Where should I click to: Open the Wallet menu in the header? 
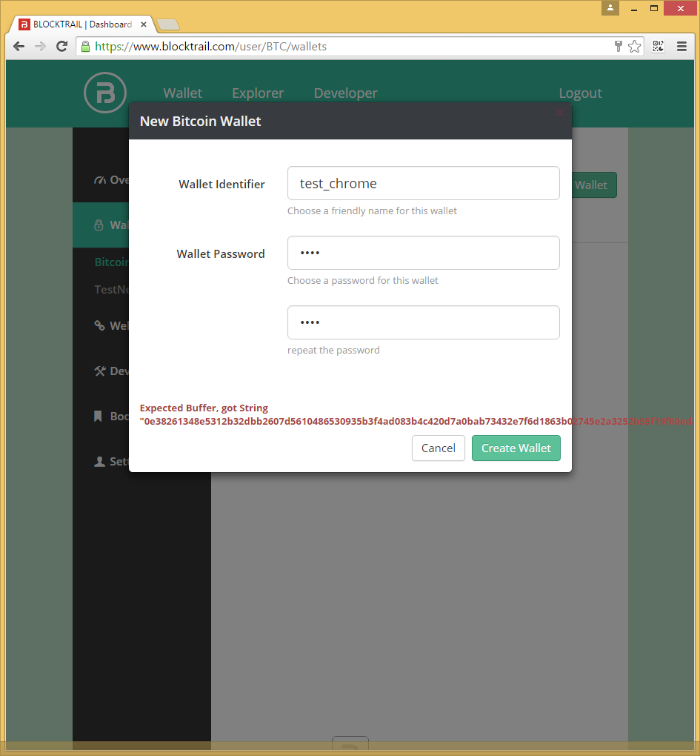182,93
